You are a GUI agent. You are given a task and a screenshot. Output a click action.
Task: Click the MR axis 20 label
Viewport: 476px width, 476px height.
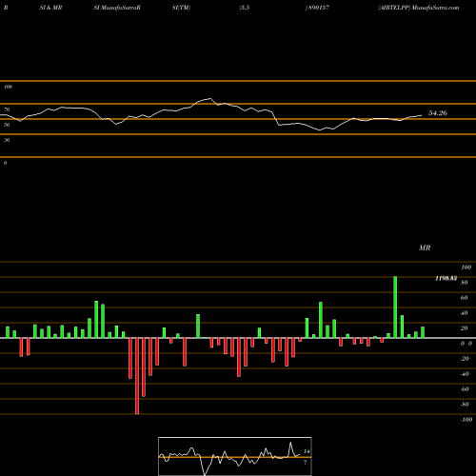click(465, 328)
